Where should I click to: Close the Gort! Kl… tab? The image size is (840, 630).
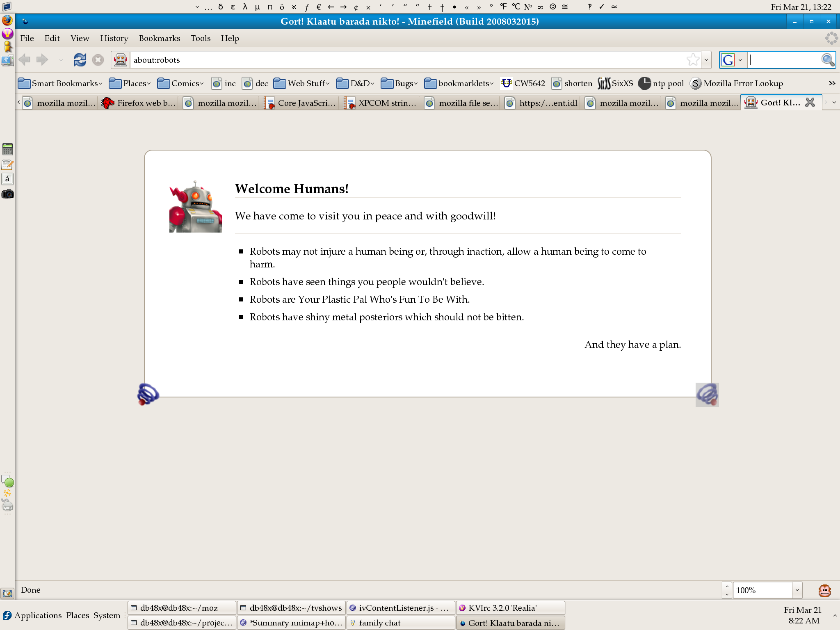pos(810,102)
